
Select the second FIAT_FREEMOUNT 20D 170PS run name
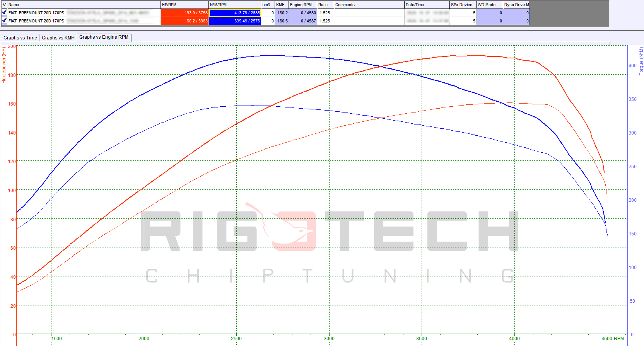[x=84, y=21]
